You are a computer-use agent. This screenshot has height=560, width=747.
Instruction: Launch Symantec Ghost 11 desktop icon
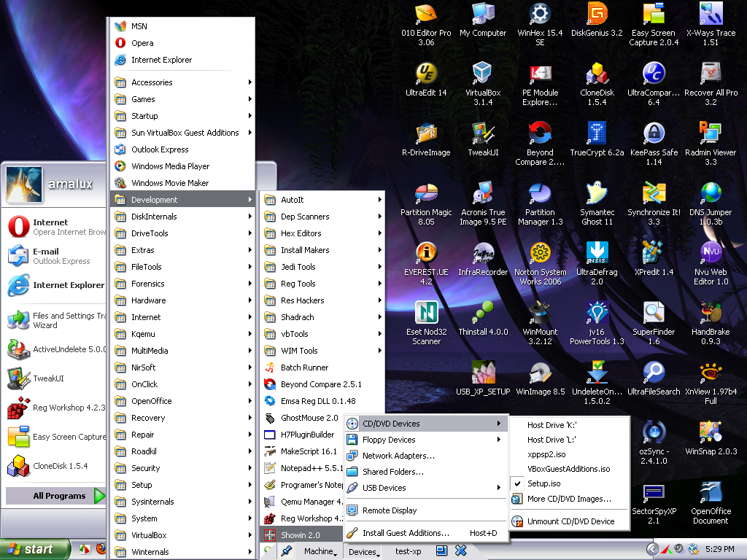click(x=597, y=204)
